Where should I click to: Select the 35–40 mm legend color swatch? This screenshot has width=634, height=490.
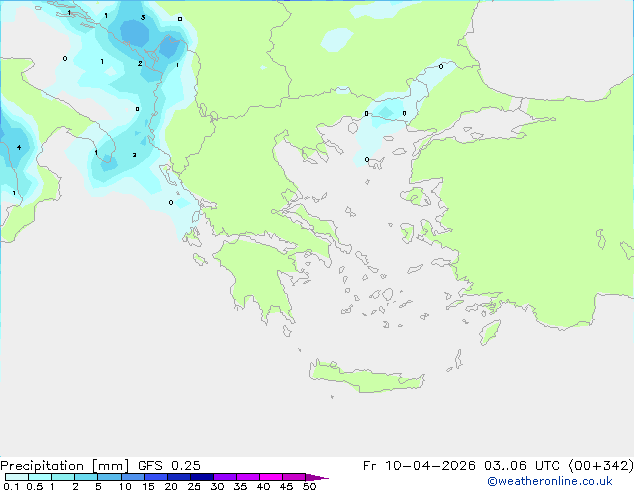pos(247,477)
